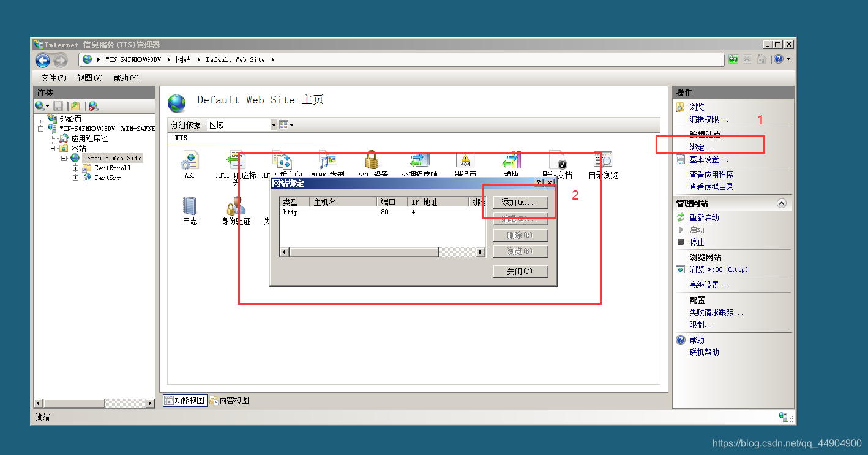Select the 应用程序池 tree item

coord(89,138)
